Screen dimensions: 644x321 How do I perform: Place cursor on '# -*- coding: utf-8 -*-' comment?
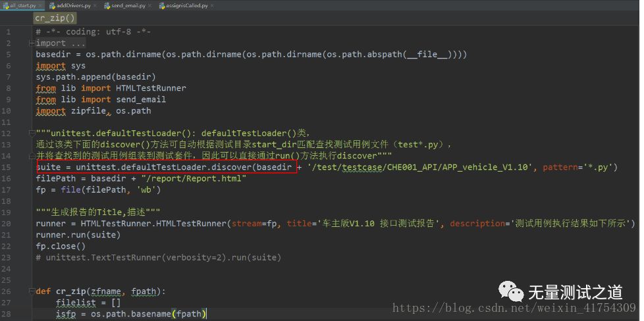[x=94, y=32]
